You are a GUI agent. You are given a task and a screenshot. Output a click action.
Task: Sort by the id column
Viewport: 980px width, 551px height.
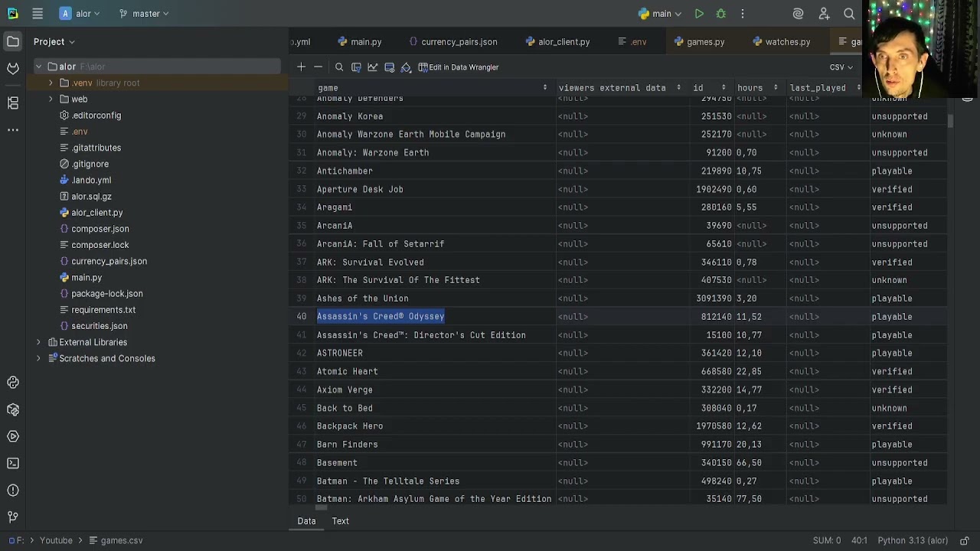[724, 88]
